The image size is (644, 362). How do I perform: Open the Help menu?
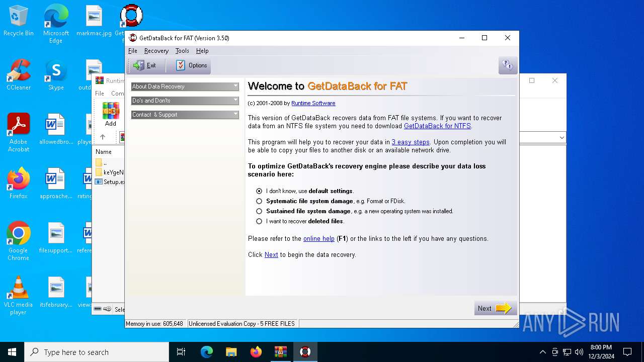[202, 51]
